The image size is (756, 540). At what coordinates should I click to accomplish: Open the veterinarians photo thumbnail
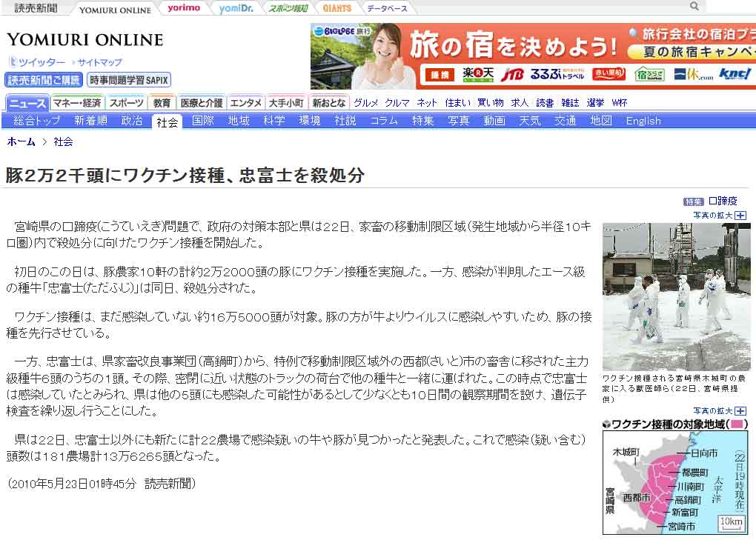point(676,296)
